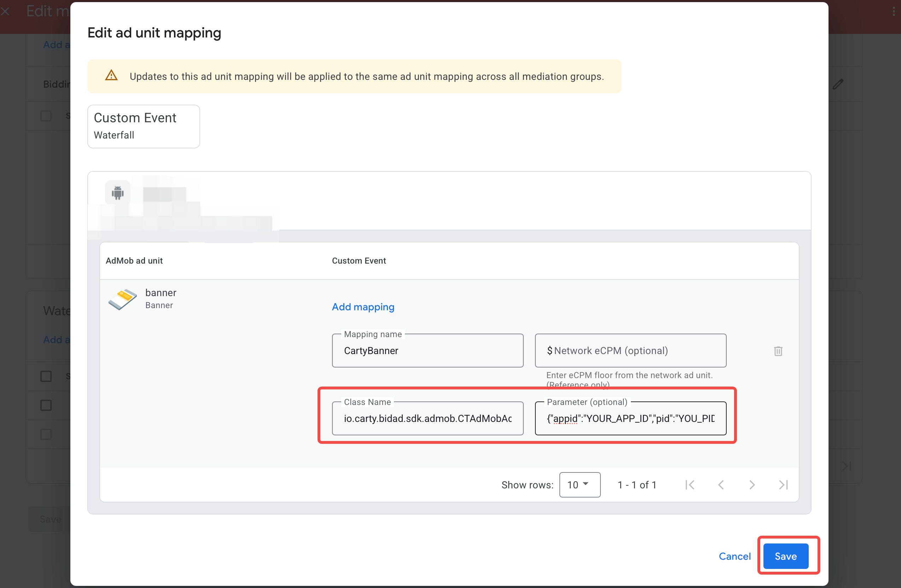Image resolution: width=901 pixels, height=588 pixels.
Task: Click Cancel to discard changes
Action: pos(734,556)
